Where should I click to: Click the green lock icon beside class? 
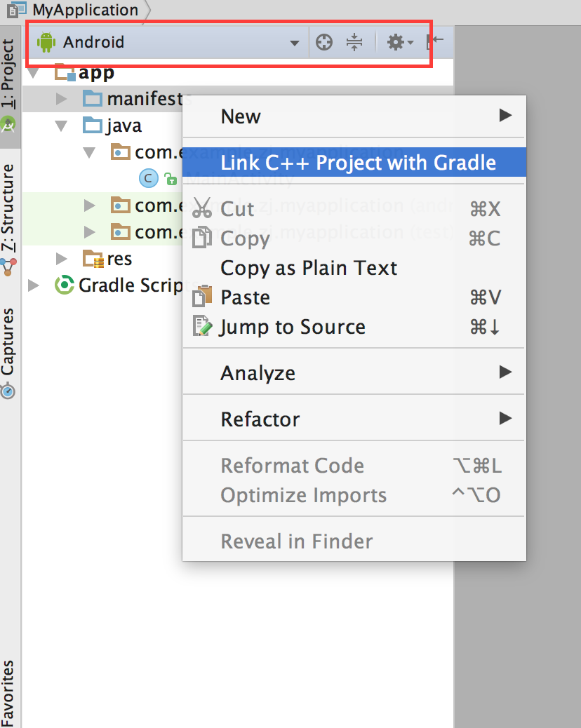click(x=171, y=180)
